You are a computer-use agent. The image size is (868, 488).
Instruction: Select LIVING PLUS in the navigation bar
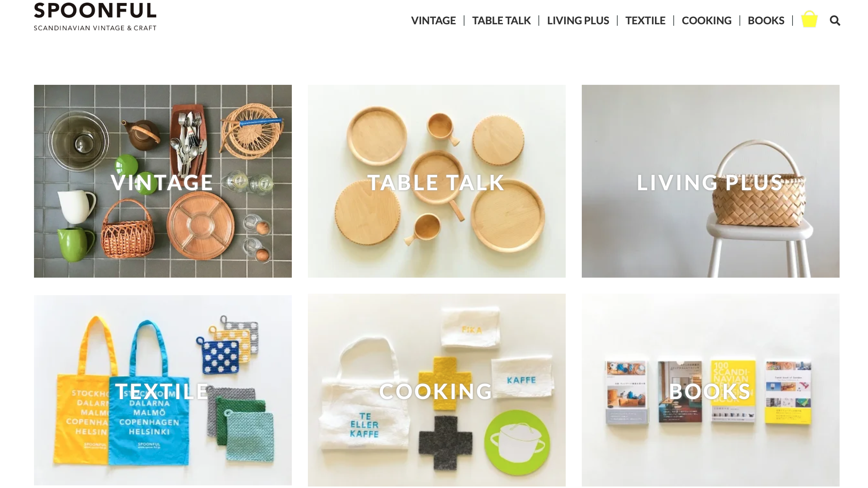[x=578, y=21]
